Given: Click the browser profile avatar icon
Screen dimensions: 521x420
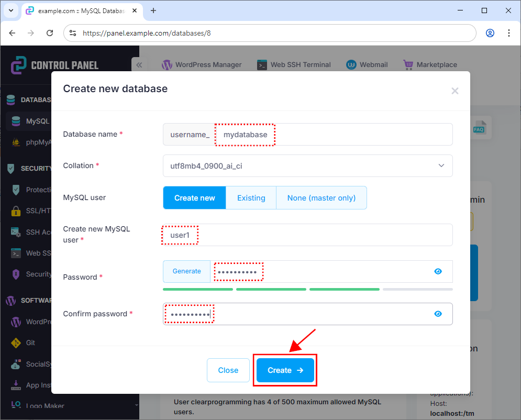Looking at the screenshot, I should coord(490,33).
